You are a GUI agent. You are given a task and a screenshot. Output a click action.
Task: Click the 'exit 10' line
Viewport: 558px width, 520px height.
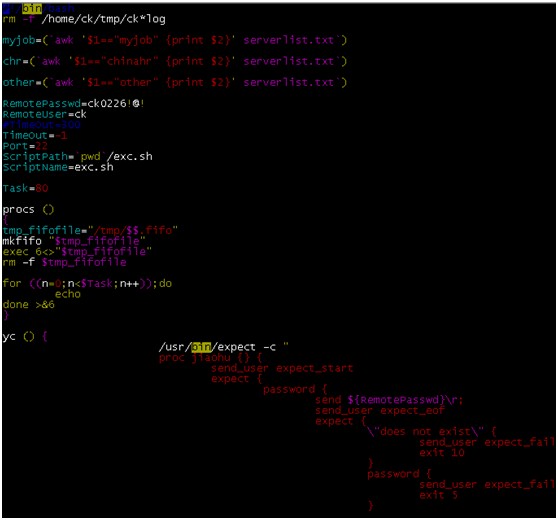click(x=442, y=453)
